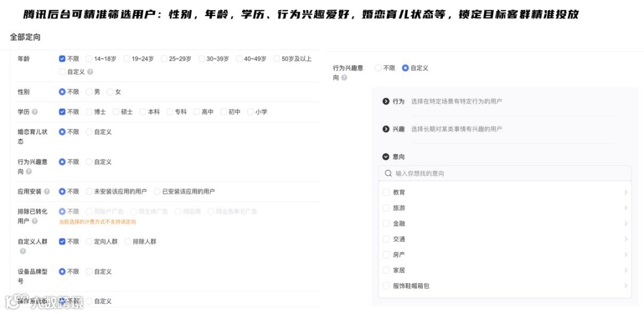Check 25~29岁 age checkbox

coord(164,59)
